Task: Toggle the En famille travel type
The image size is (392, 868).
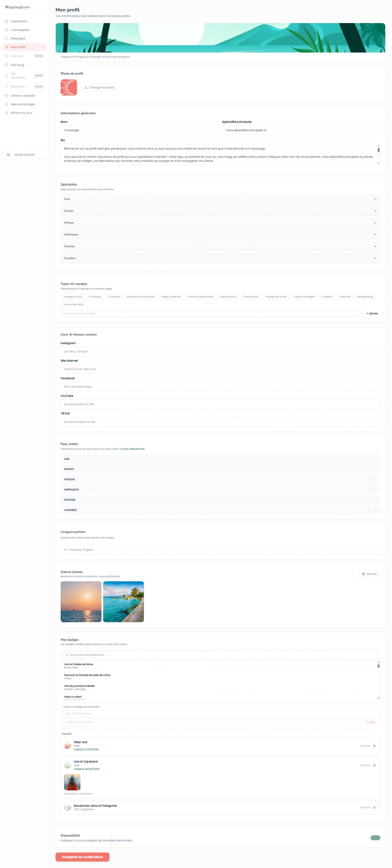Action: click(x=114, y=297)
